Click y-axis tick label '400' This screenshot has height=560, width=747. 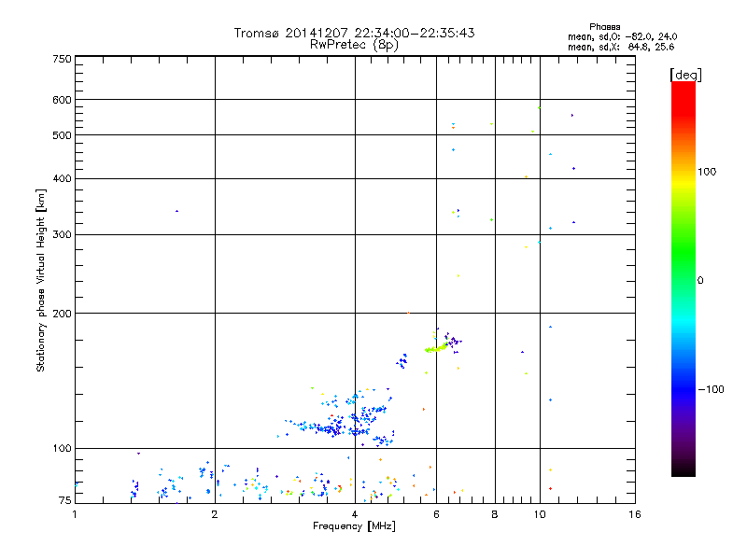pyautogui.click(x=62, y=178)
